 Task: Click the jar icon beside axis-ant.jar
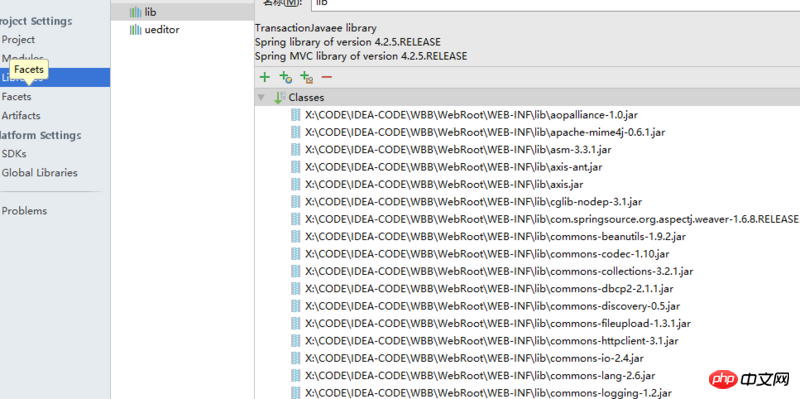295,167
